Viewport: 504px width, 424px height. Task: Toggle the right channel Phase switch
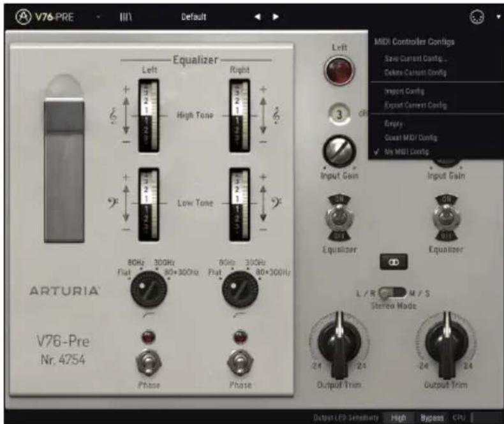(240, 364)
